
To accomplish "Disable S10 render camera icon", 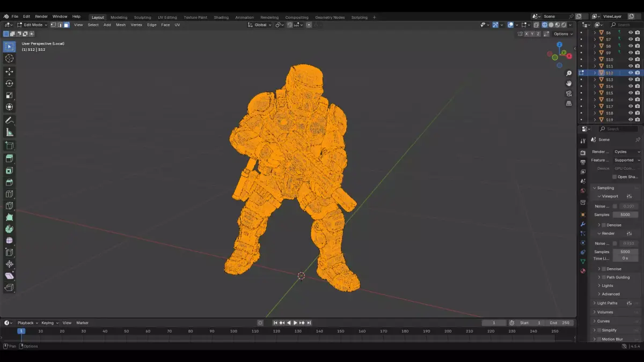I will pyautogui.click(x=638, y=60).
